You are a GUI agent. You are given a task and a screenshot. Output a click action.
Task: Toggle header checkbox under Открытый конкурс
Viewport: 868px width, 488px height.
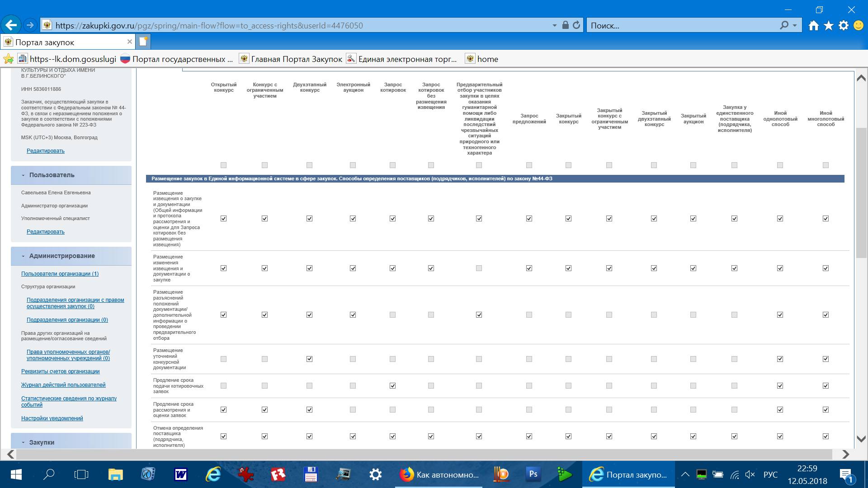coord(223,165)
